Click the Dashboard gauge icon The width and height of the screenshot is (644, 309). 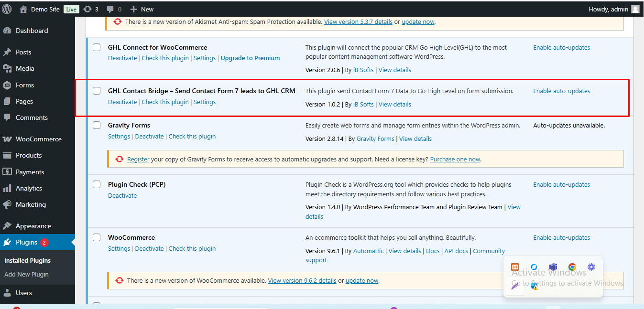pyautogui.click(x=7, y=31)
